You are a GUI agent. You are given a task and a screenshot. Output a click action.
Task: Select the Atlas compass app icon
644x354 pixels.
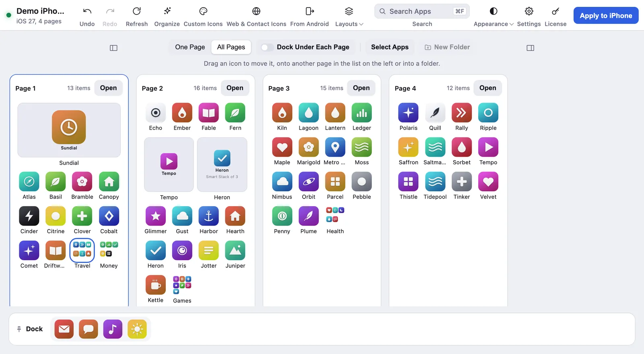[x=29, y=182]
